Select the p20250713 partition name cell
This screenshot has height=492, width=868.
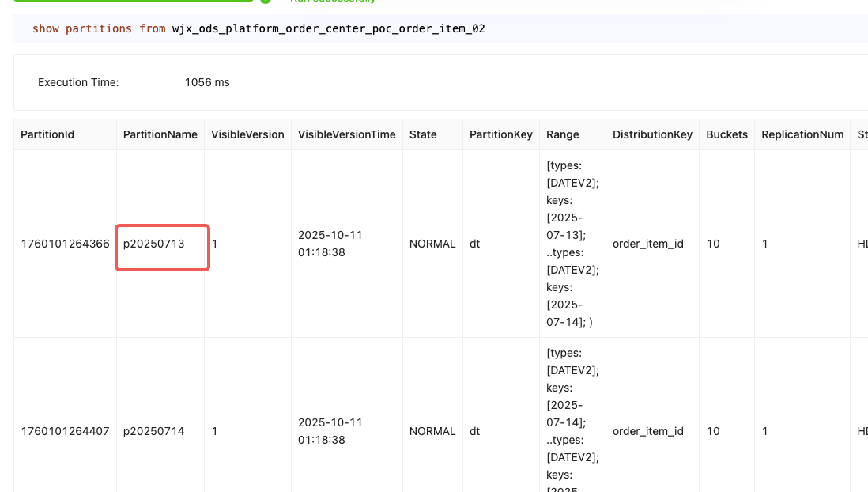154,244
